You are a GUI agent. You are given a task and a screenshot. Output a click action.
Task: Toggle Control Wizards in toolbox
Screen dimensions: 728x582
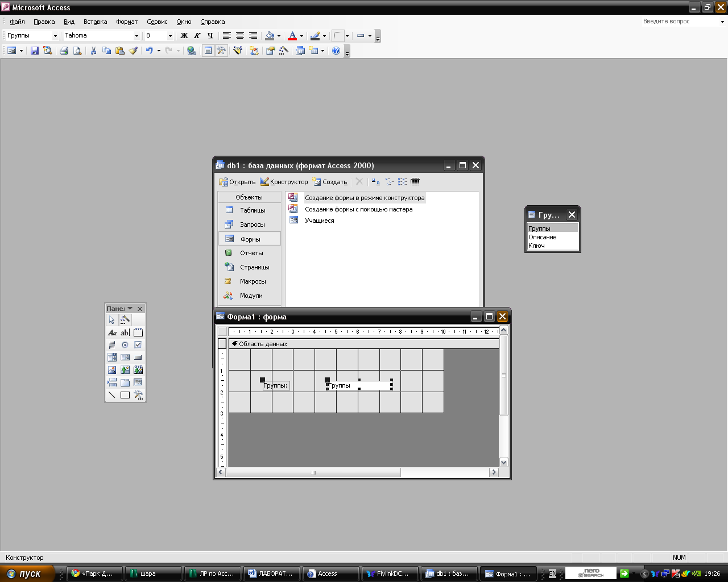[x=125, y=320]
